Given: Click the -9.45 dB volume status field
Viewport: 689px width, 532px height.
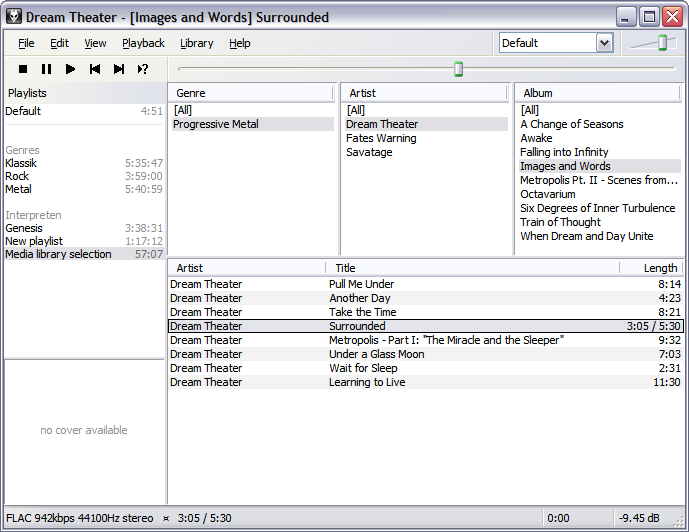Looking at the screenshot, I should click(x=639, y=518).
